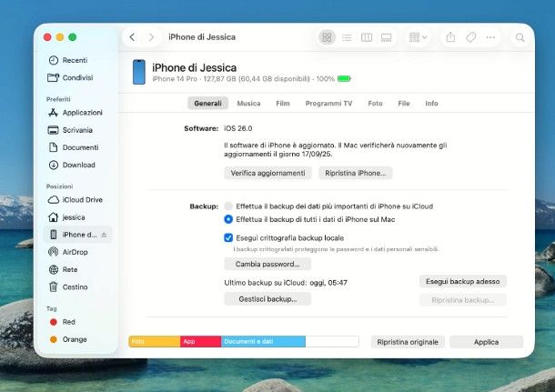
Task: Select backup to iCloud radio option
Action: pyautogui.click(x=228, y=206)
